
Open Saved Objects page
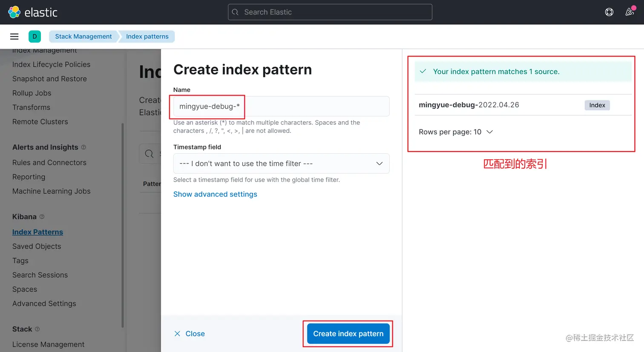point(37,246)
